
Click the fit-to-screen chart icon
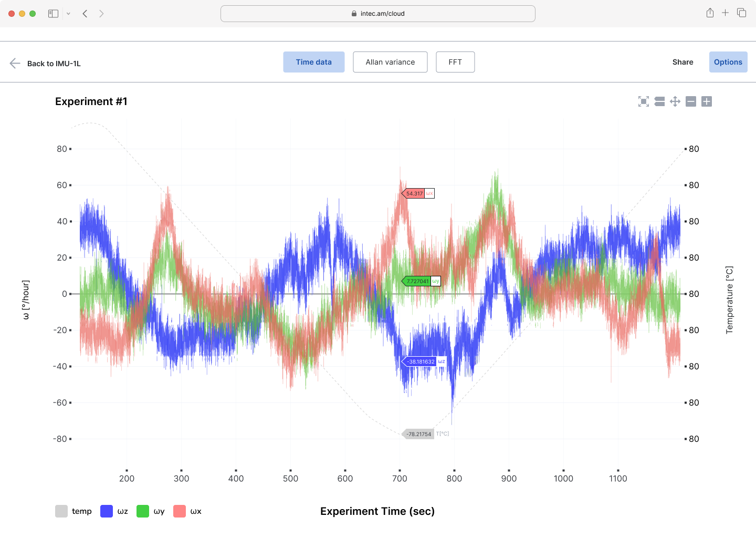pos(644,101)
